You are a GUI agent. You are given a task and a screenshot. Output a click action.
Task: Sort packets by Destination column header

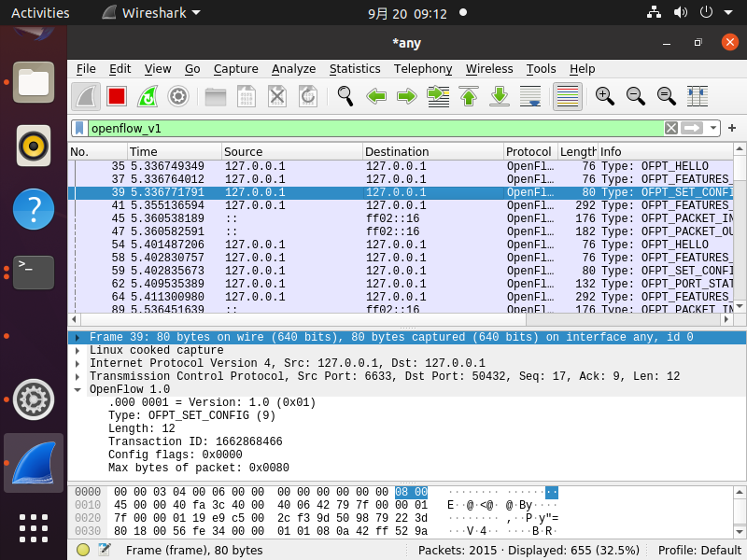coord(432,152)
